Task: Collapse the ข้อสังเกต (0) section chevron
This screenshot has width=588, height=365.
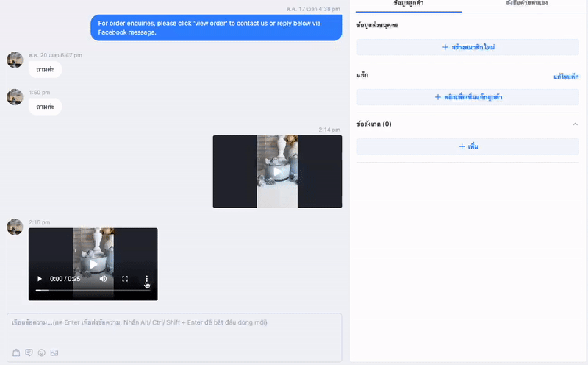Action: (575, 124)
